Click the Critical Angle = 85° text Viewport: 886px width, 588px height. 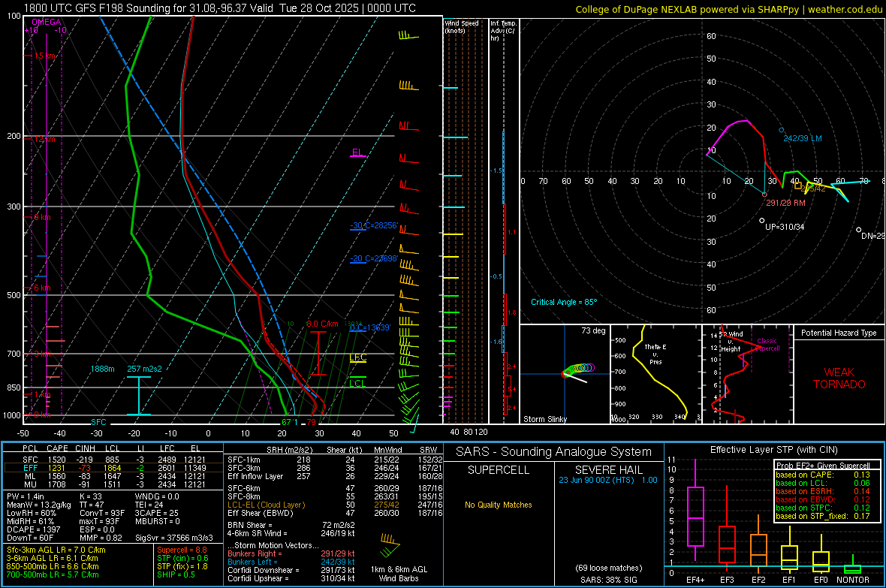(x=563, y=302)
